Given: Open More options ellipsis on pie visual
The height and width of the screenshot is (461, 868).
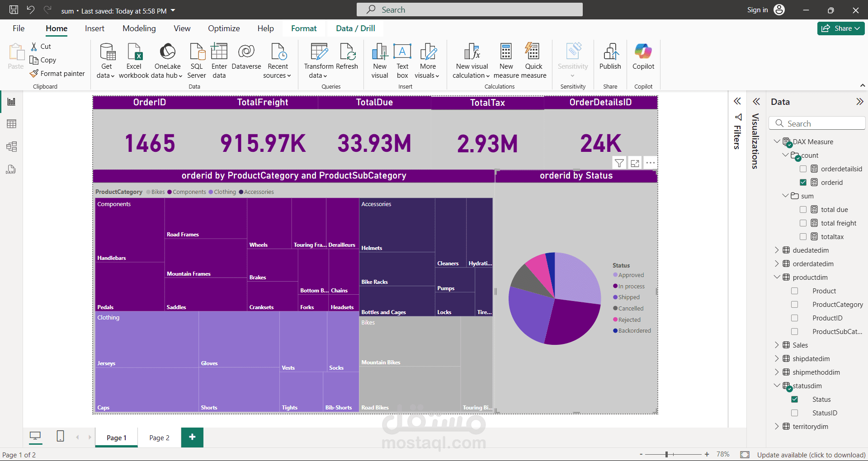Looking at the screenshot, I should click(x=650, y=163).
